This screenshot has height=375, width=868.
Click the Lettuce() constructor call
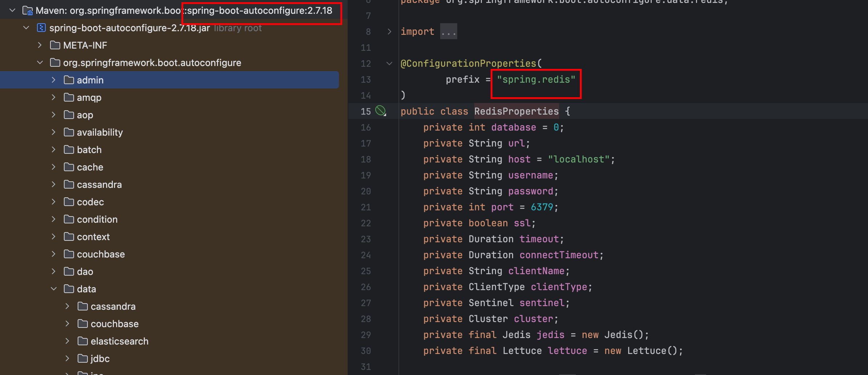(x=652, y=351)
